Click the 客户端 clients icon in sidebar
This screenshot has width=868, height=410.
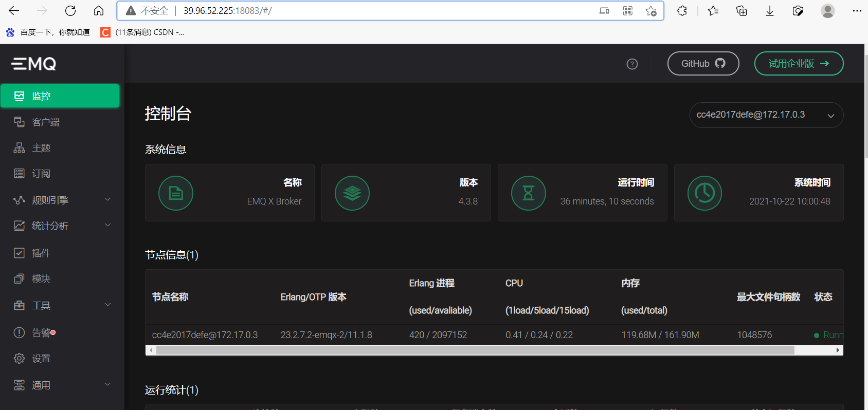tap(19, 122)
